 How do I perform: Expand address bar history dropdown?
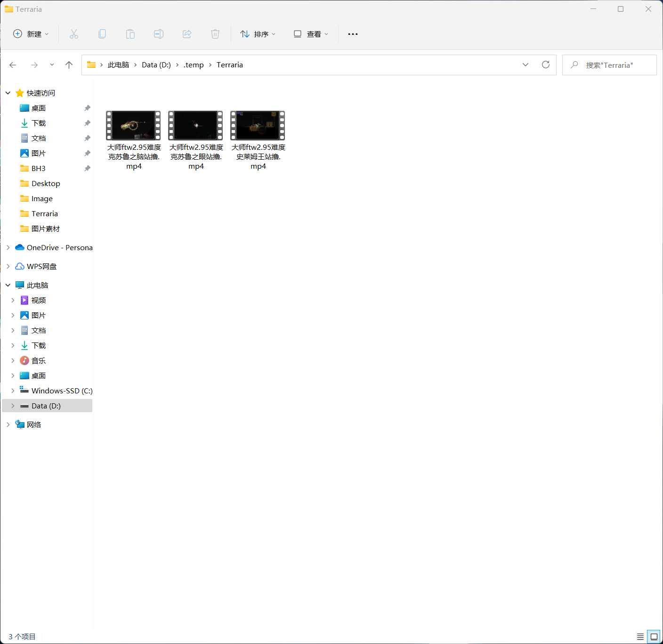[526, 65]
